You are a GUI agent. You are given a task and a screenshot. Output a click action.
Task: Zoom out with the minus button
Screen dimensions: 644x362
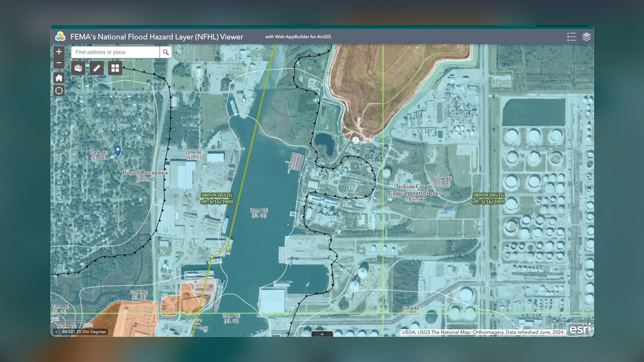[59, 63]
